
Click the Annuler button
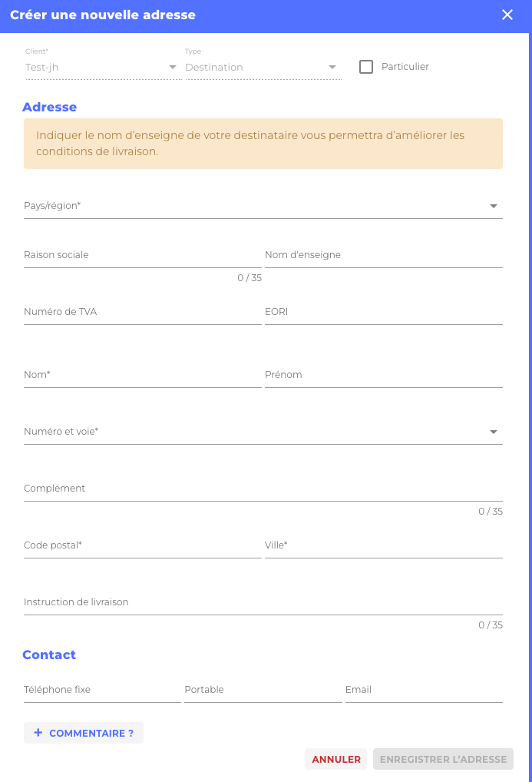336,759
